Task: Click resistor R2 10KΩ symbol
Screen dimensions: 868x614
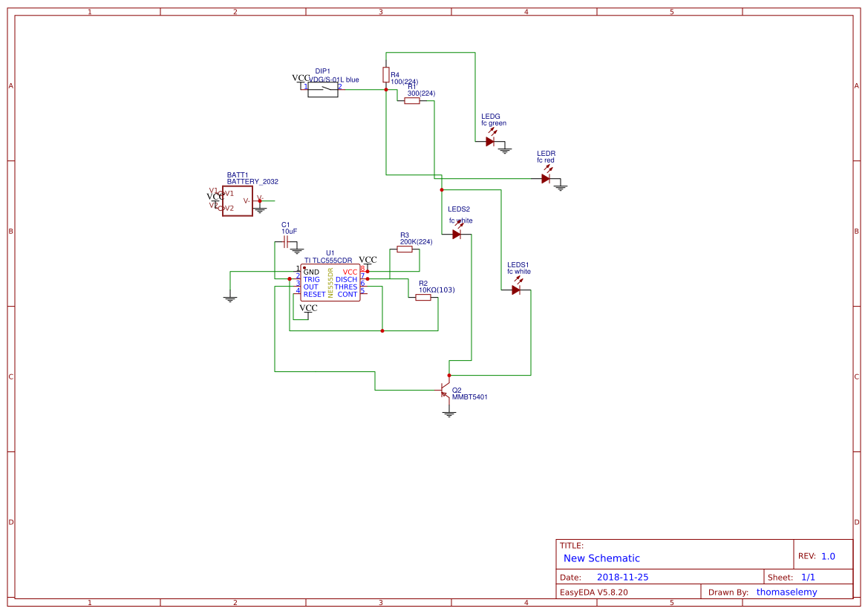Action: point(423,298)
